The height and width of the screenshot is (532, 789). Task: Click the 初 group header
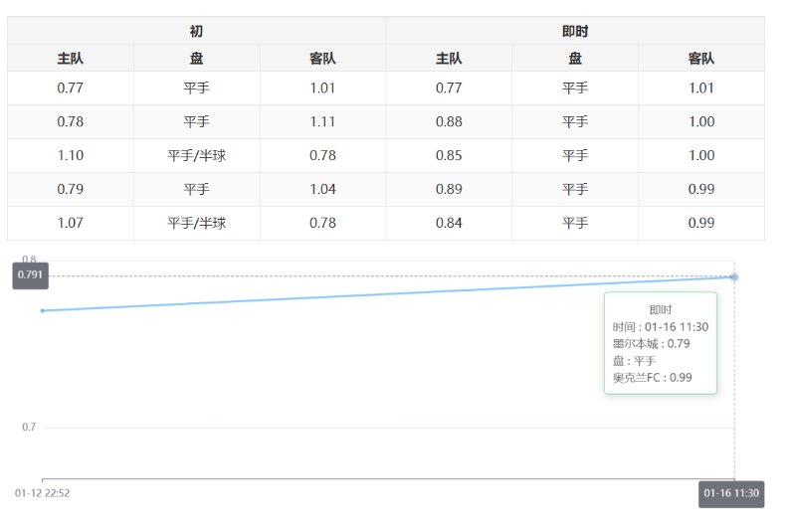tap(196, 31)
